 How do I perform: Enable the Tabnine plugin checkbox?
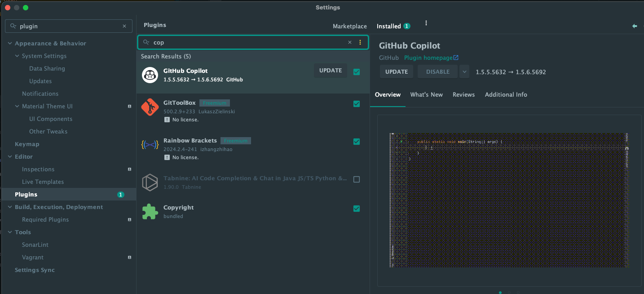[x=357, y=179]
